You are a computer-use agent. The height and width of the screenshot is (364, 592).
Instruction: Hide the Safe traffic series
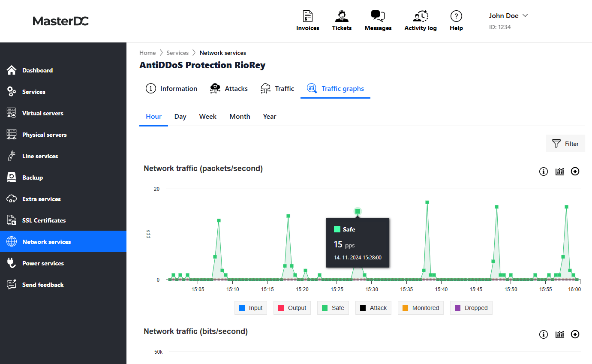pos(333,307)
